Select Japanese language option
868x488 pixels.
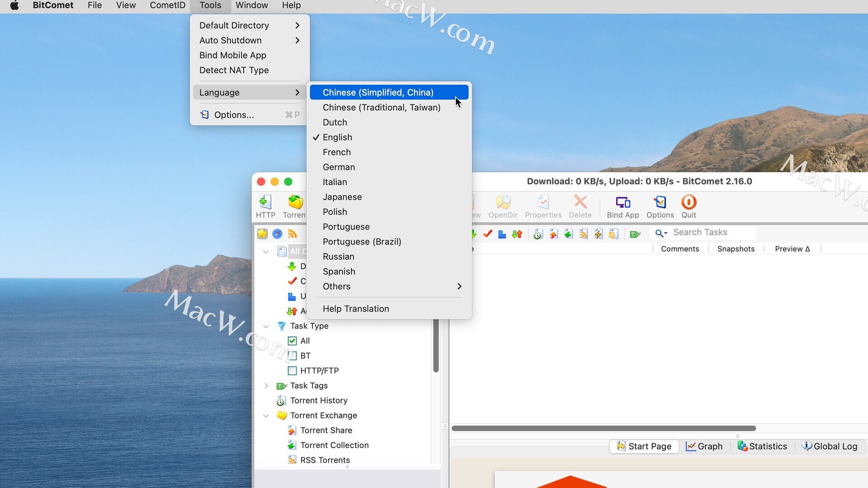[389, 197]
